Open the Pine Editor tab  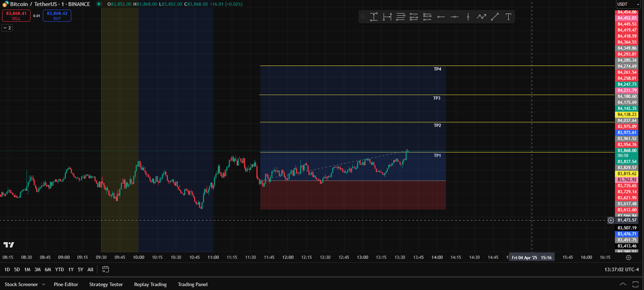[66, 284]
